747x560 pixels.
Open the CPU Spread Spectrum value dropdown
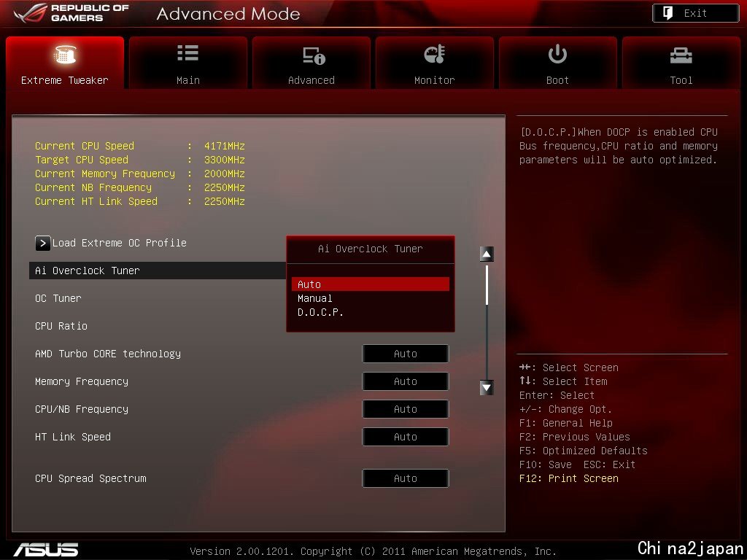coord(406,478)
